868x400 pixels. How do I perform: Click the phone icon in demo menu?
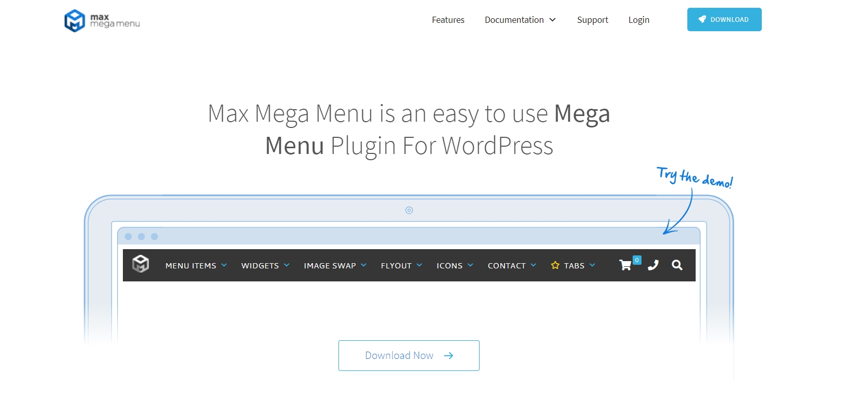(653, 265)
